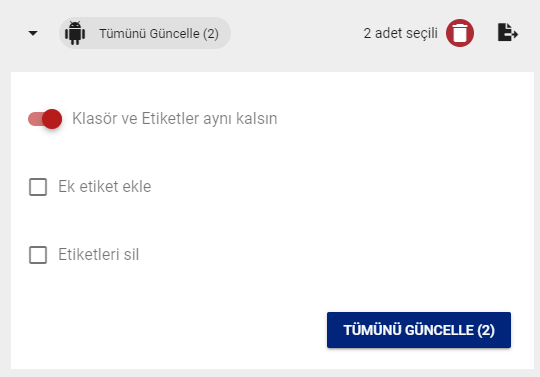The image size is (540, 377).
Task: Collapse the panel using the black caret arrow
Action: coord(33,33)
